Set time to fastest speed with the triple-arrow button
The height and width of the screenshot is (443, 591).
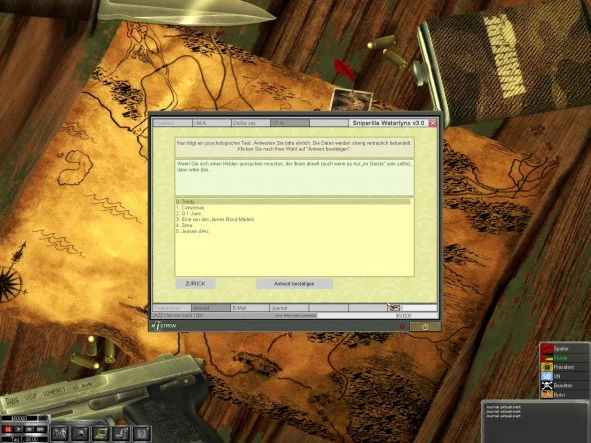click(x=41, y=429)
